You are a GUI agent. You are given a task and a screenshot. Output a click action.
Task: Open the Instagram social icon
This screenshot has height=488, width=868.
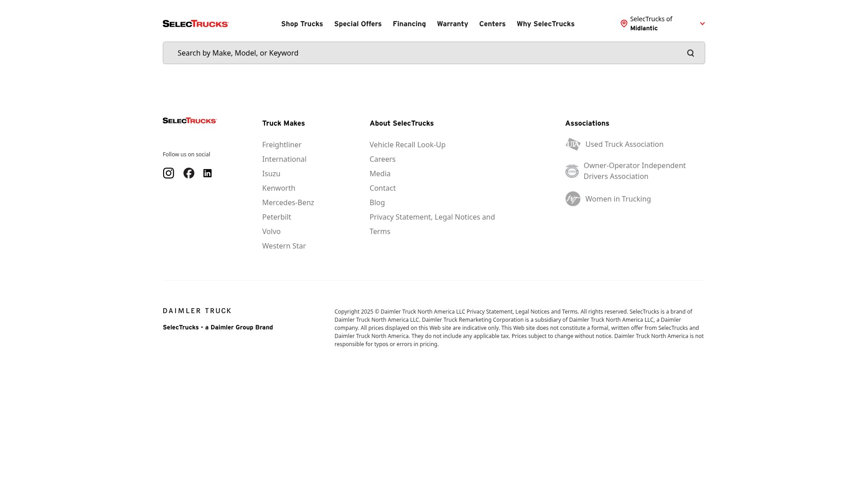click(x=169, y=173)
